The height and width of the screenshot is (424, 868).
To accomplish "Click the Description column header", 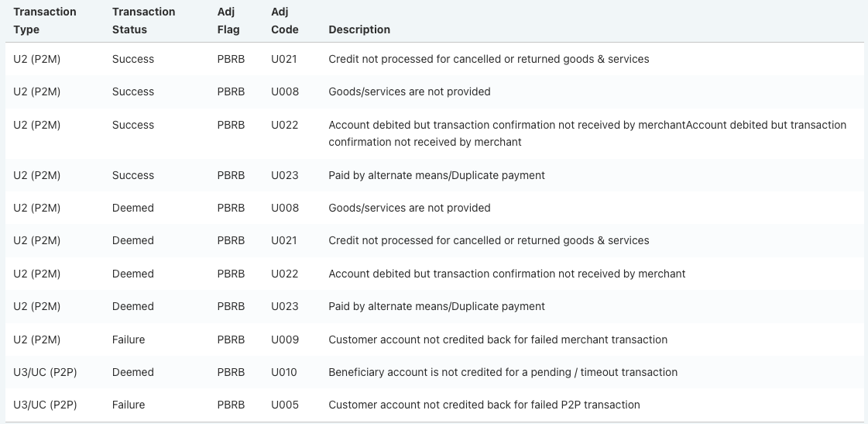I will [x=359, y=29].
